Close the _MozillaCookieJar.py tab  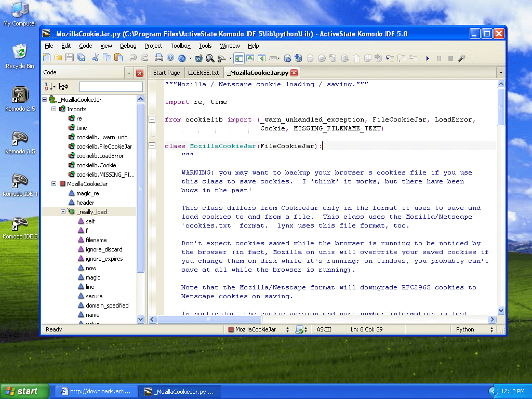[x=294, y=73]
